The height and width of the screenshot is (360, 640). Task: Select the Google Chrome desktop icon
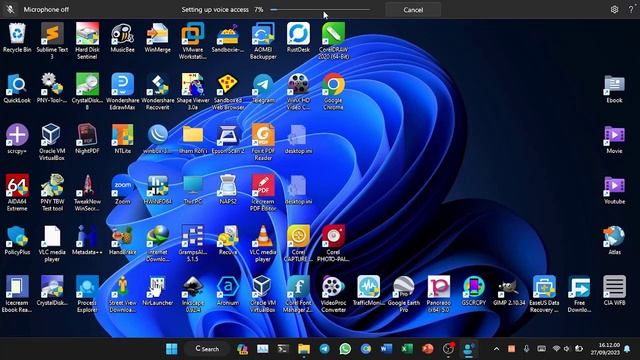pyautogui.click(x=333, y=91)
